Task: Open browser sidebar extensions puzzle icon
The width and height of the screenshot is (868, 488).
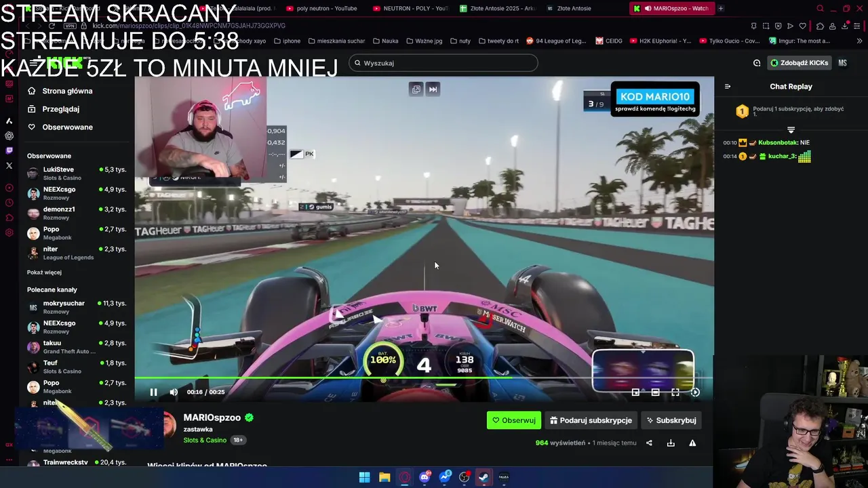Action: 9,218
